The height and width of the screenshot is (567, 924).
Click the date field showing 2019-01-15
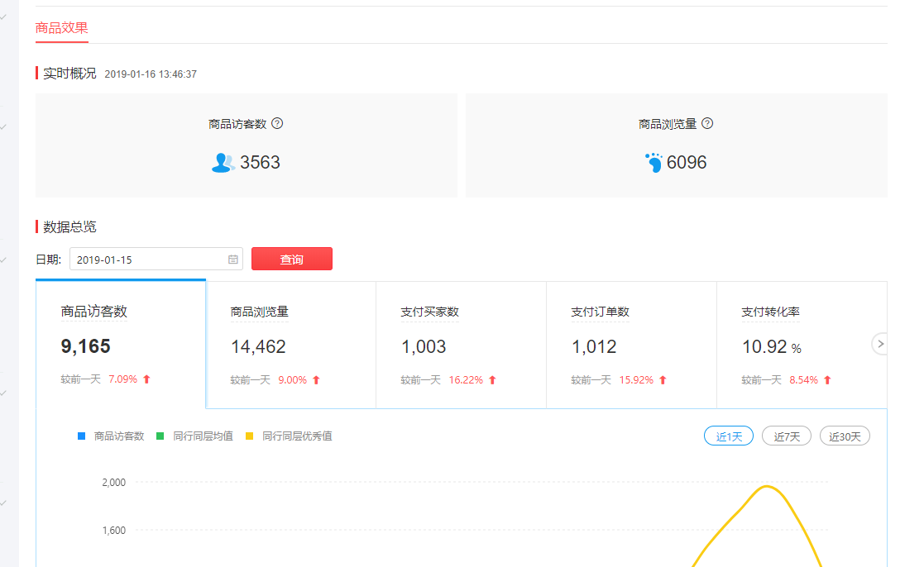(x=156, y=259)
